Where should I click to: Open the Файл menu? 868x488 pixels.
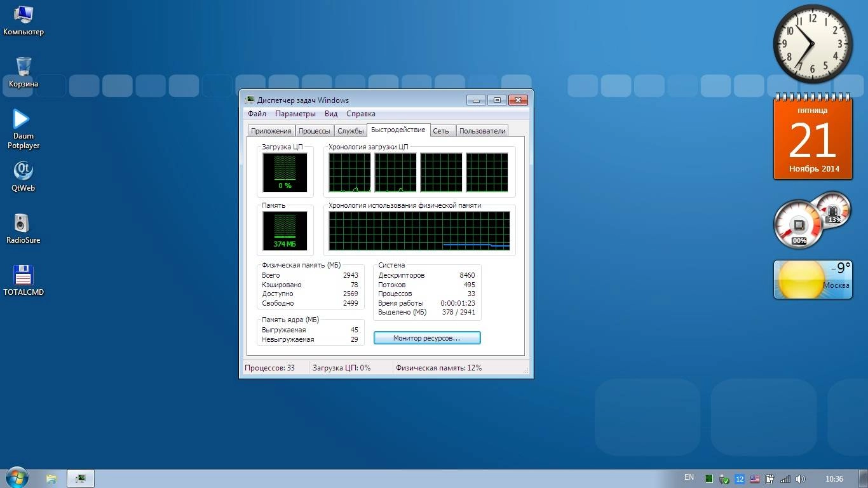click(x=257, y=114)
